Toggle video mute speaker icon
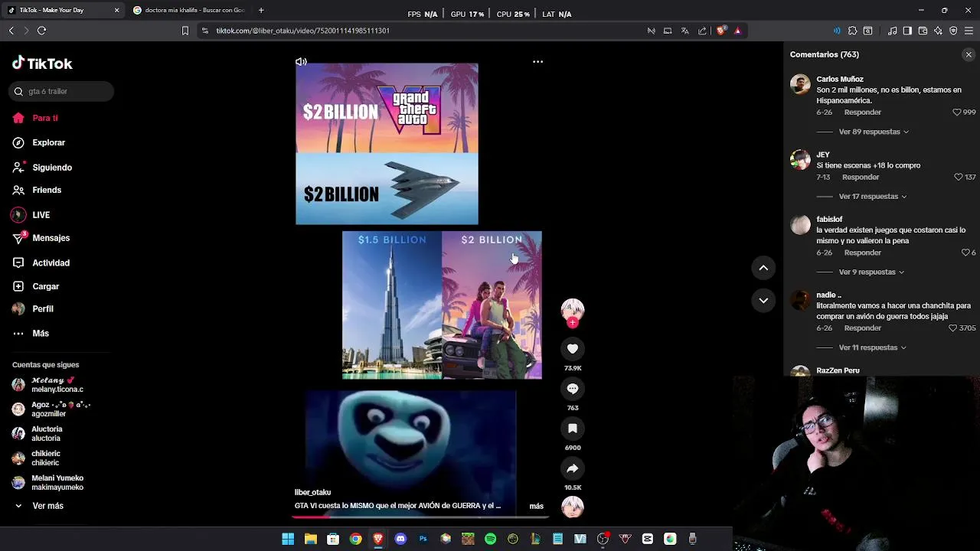Screen dimensions: 980x551 (301, 62)
